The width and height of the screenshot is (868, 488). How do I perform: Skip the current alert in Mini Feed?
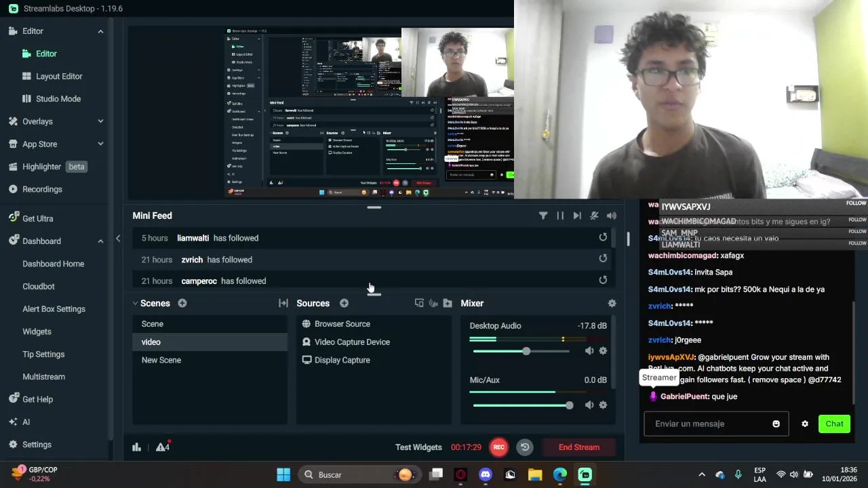click(x=577, y=216)
